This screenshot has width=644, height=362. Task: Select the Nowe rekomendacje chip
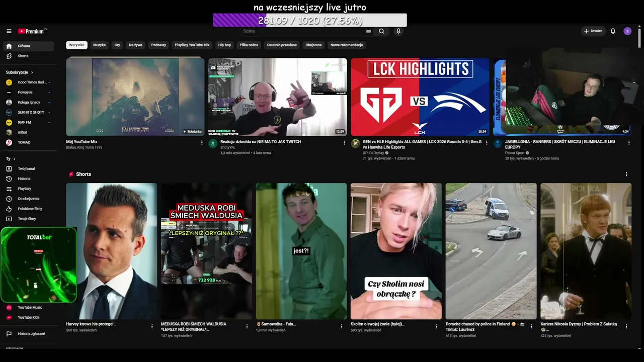coord(347,45)
